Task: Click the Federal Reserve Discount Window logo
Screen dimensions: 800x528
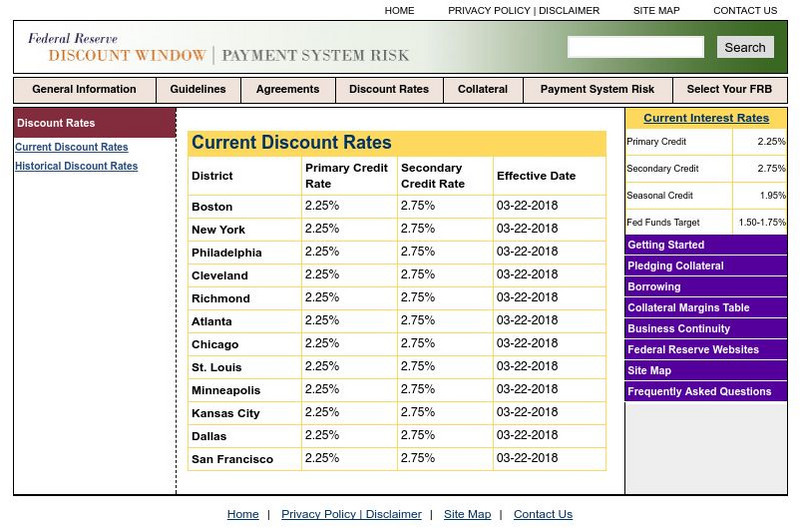Action: point(116,47)
